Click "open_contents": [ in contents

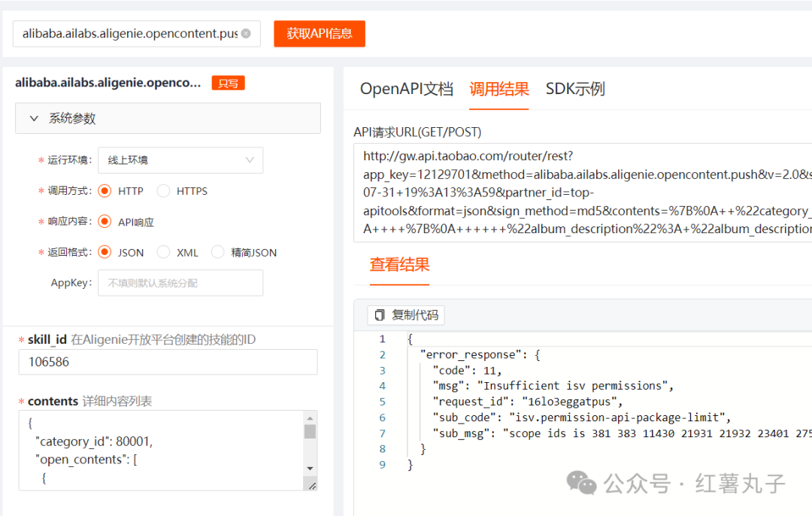click(86, 460)
